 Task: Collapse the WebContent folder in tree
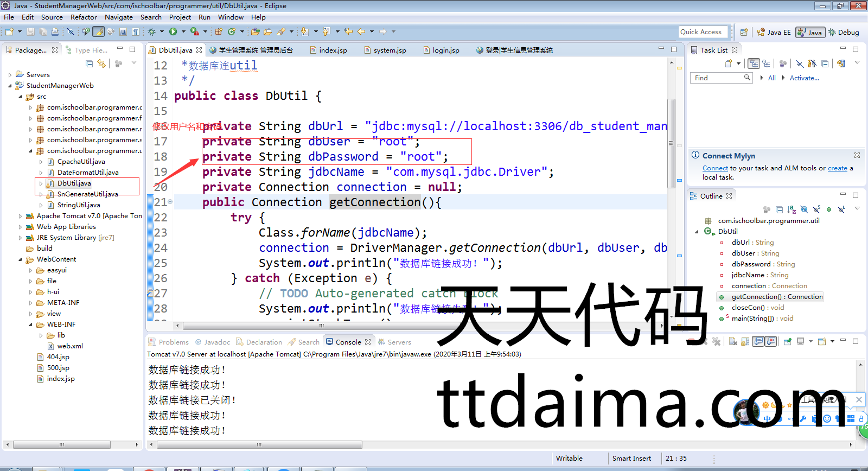point(21,259)
